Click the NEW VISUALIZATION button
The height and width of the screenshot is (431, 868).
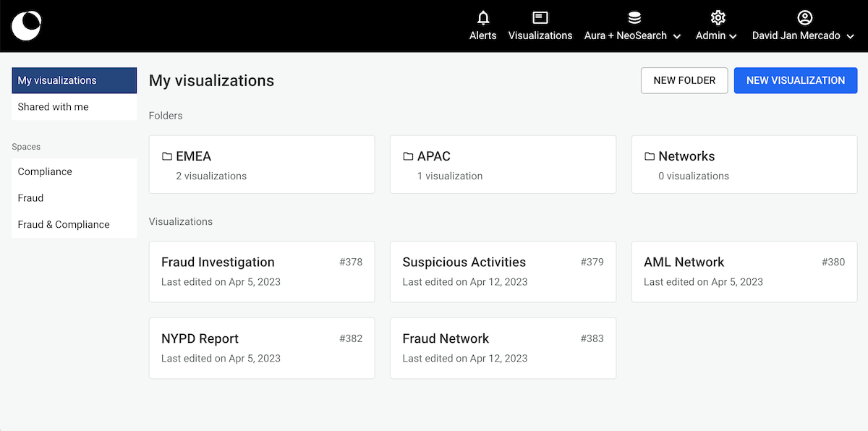point(796,80)
